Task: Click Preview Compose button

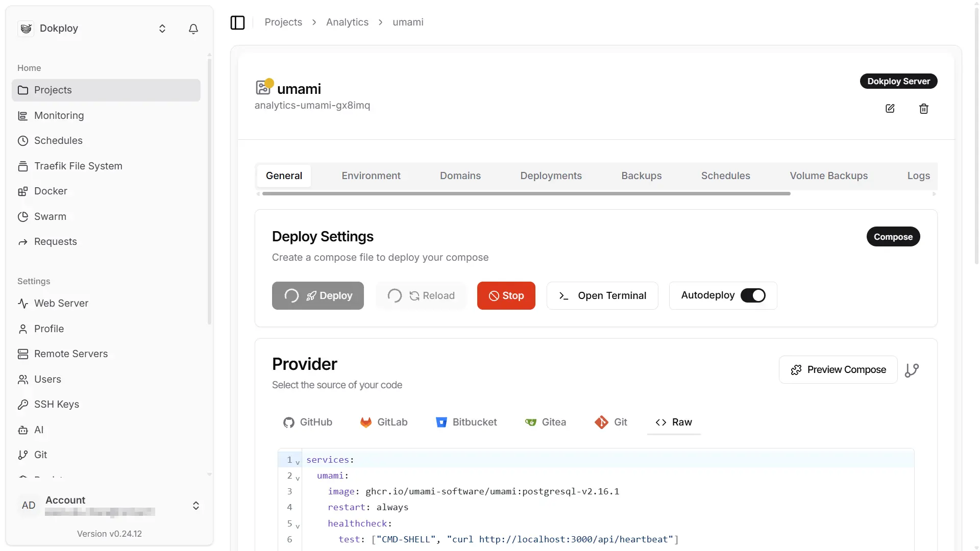Action: [x=838, y=370]
